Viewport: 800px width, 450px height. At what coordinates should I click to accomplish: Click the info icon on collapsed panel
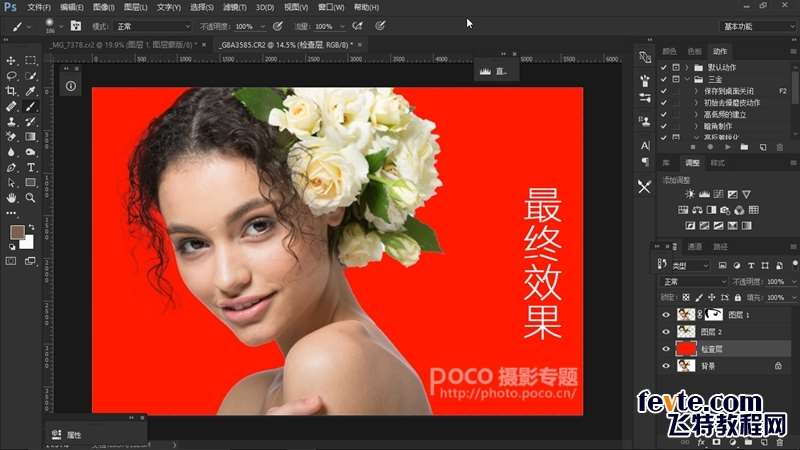70,86
